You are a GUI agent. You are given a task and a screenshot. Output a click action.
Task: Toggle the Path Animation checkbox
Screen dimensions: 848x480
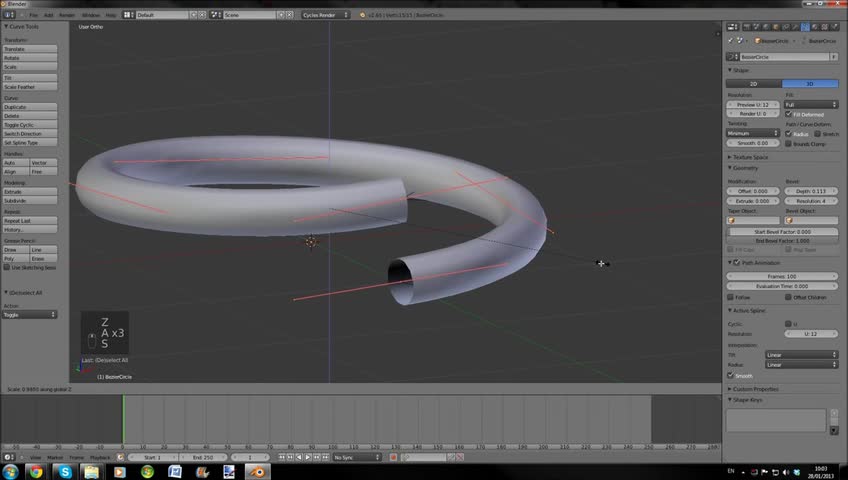click(x=737, y=262)
